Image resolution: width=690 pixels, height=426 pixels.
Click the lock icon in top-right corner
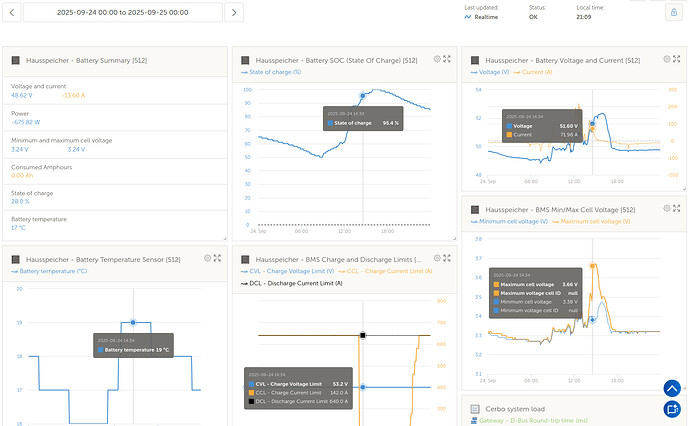point(673,12)
